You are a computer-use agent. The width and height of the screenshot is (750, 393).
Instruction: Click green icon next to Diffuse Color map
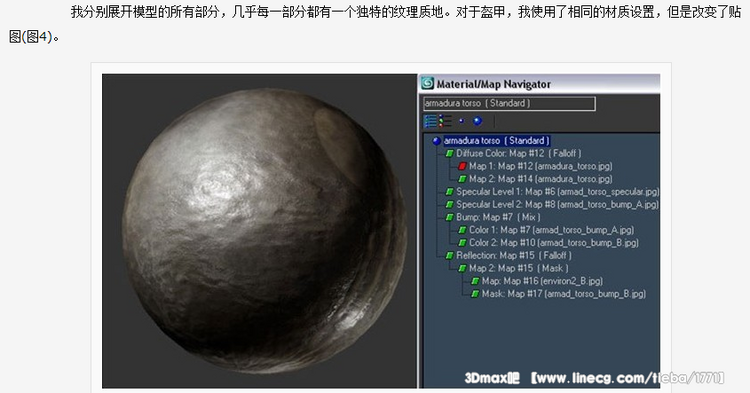pos(450,153)
